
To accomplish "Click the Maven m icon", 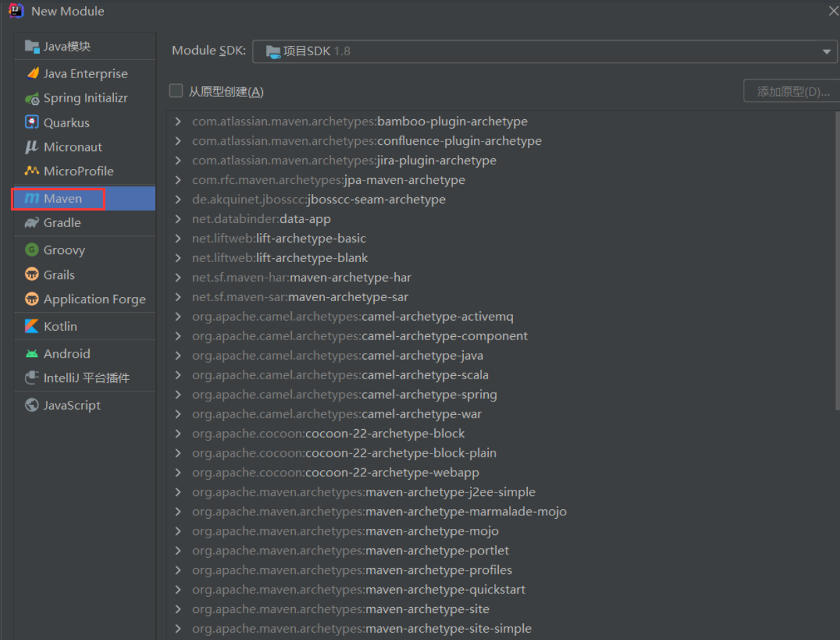I will click(32, 199).
